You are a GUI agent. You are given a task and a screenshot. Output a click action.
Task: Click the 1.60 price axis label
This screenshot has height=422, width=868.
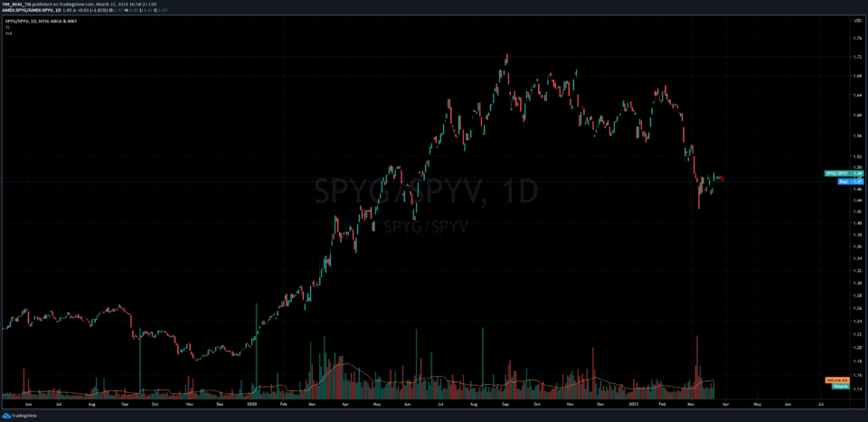click(857, 115)
